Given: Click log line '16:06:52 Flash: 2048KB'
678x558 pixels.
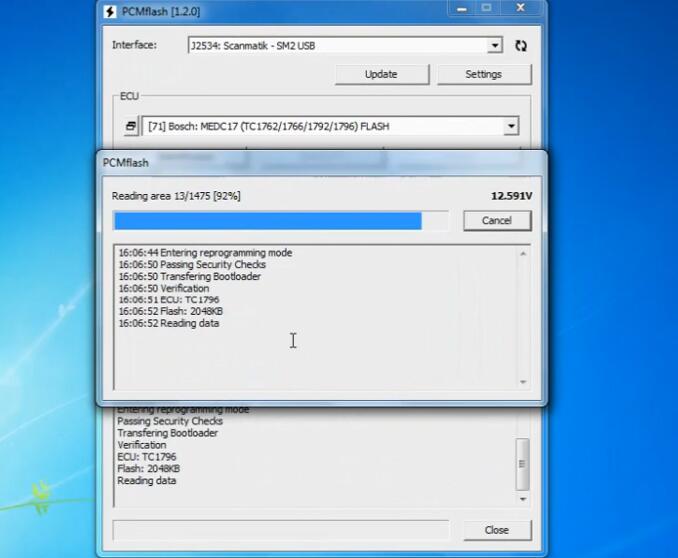Looking at the screenshot, I should pos(170,311).
